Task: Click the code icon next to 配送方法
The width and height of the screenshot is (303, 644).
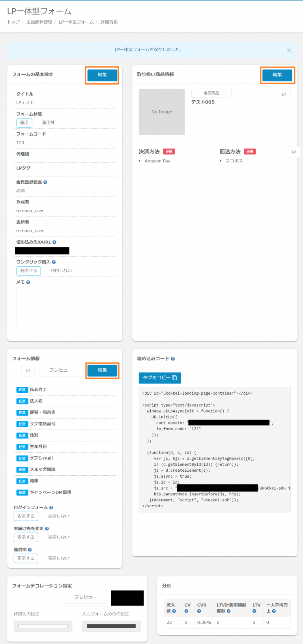Action: pos(294,152)
